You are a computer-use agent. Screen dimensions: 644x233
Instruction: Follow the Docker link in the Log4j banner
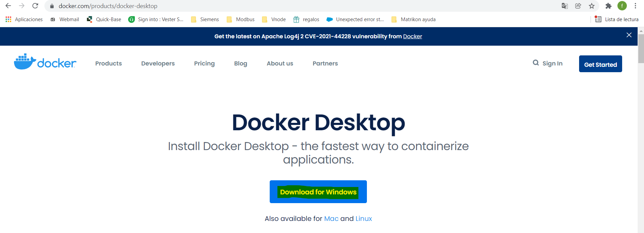(x=412, y=36)
